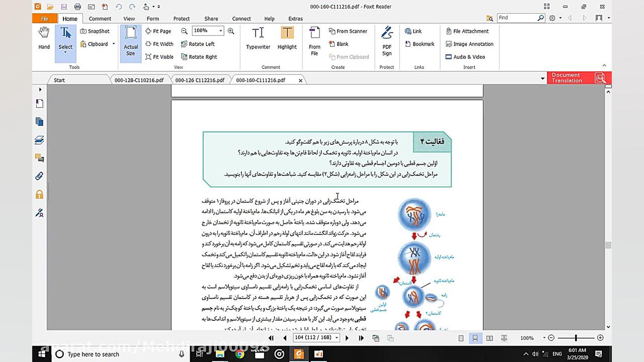
Task: Click the zoom slider handle in status bar
Action: click(576, 338)
